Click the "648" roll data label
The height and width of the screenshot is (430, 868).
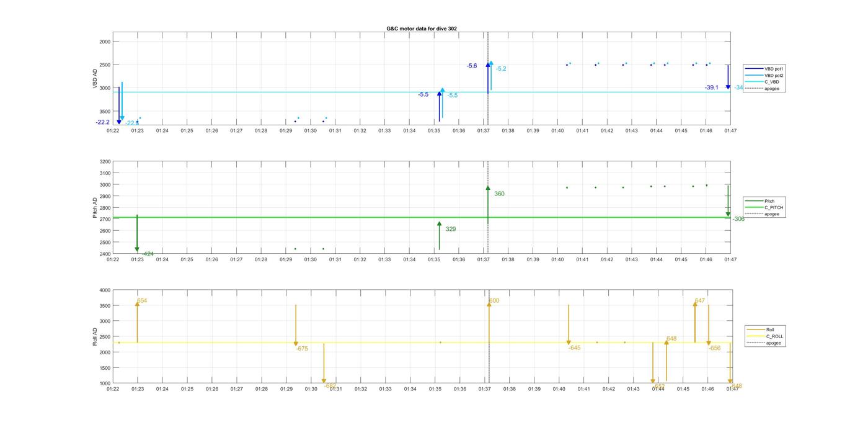(x=671, y=339)
